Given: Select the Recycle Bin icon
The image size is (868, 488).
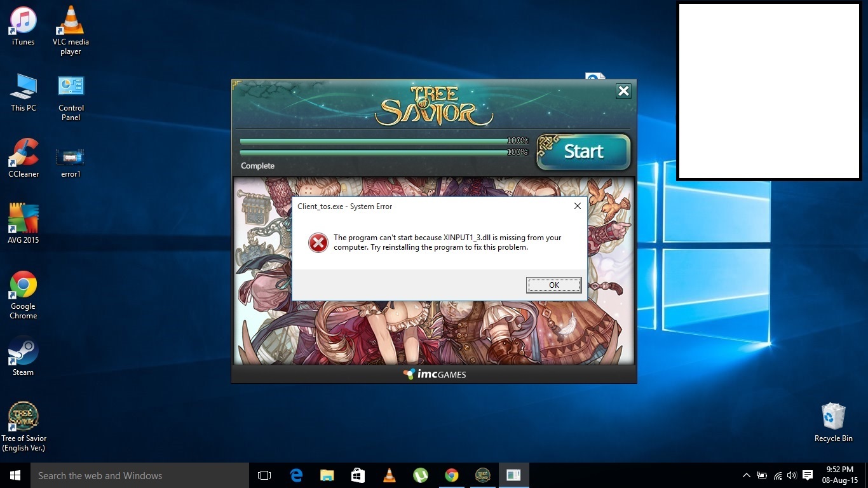Looking at the screenshot, I should 833,418.
